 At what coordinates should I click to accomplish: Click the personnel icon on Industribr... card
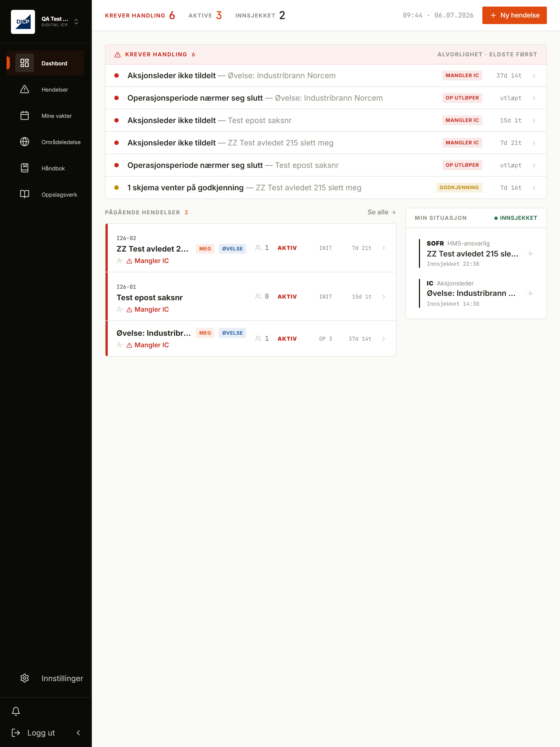(x=258, y=339)
